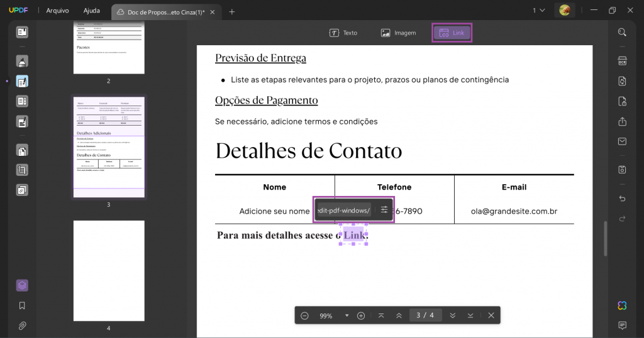Open the Protect PDF lock icon
This screenshot has width=644, height=338.
[x=622, y=101]
